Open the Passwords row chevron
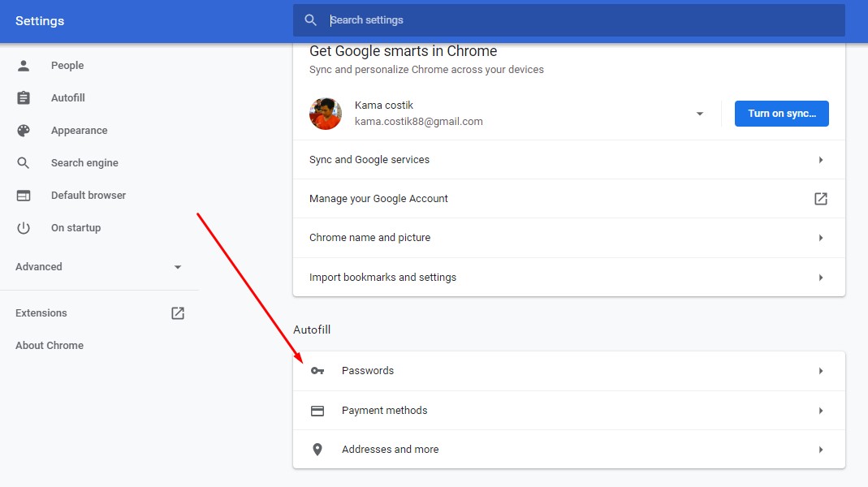 pos(820,371)
